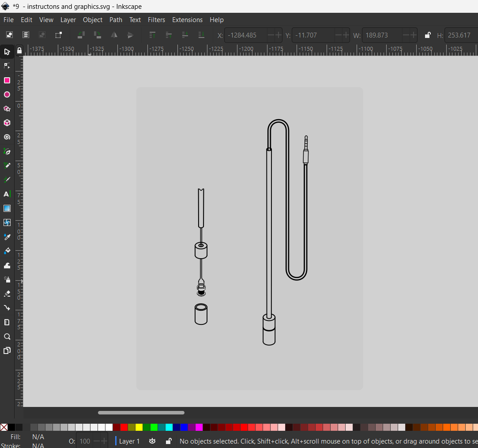The height and width of the screenshot is (448, 478).
Task: Activate the Spiral tool
Action: point(7,137)
